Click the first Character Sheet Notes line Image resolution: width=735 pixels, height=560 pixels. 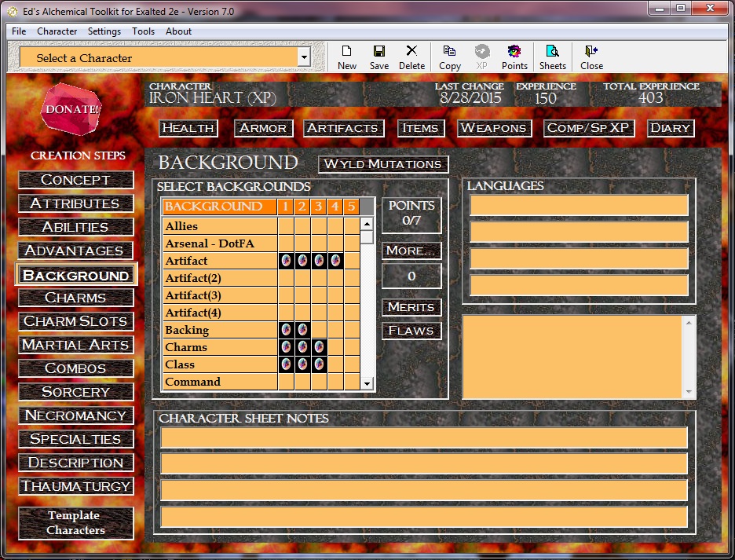(x=424, y=437)
